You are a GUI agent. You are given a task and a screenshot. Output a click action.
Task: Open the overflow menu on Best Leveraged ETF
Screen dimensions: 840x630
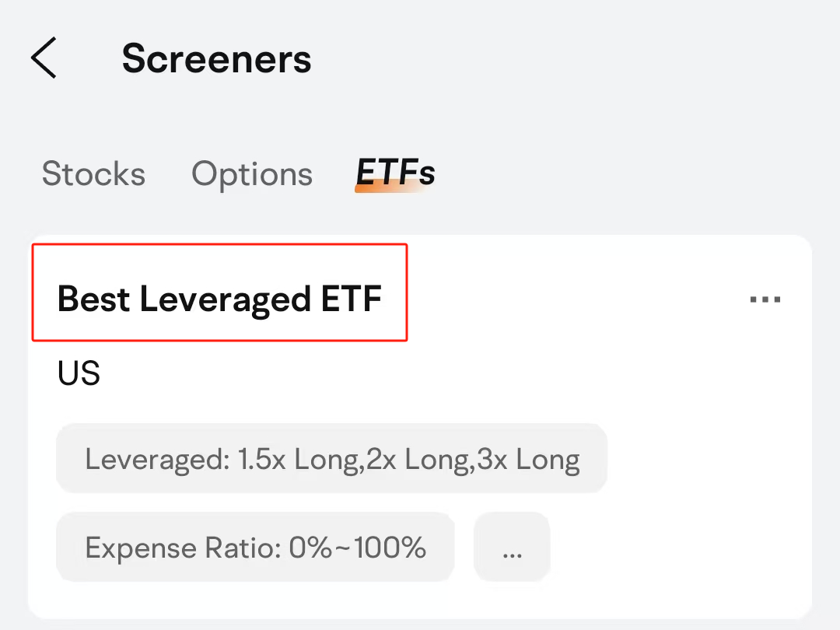click(765, 299)
